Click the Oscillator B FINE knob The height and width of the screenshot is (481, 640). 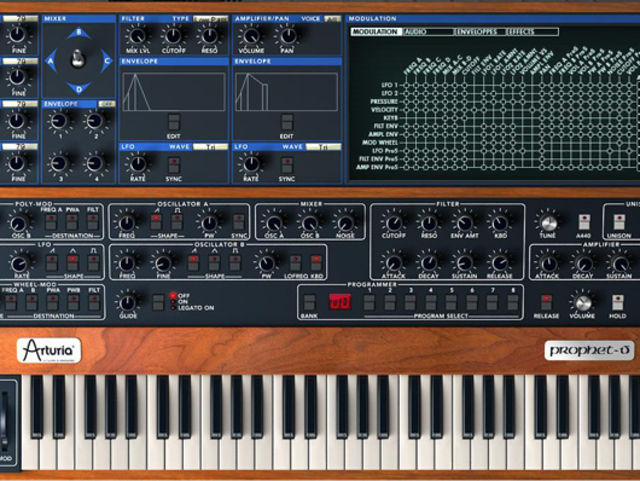tap(163, 263)
